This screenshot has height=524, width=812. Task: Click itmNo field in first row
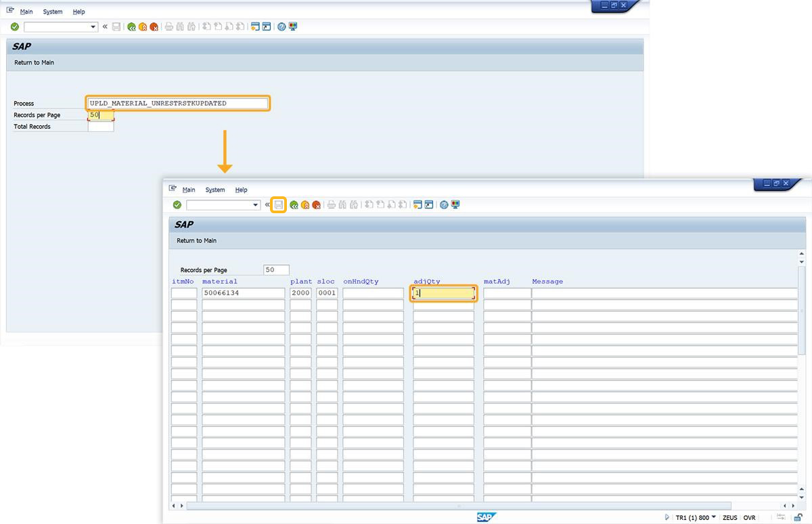[184, 293]
